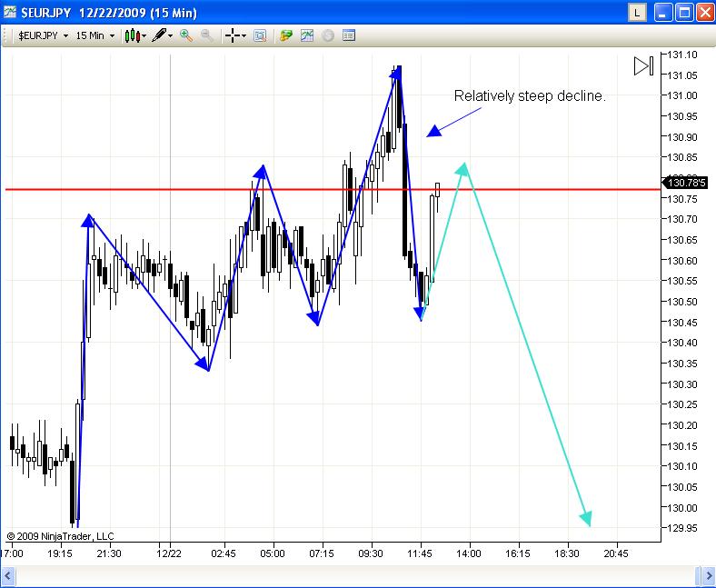Open the indicators icon

[x=307, y=35]
